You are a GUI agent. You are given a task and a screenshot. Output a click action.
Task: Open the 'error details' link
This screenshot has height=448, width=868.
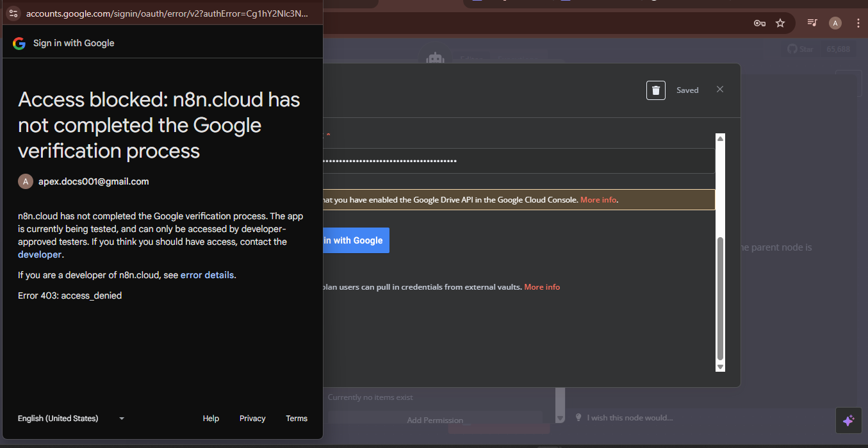pyautogui.click(x=207, y=275)
